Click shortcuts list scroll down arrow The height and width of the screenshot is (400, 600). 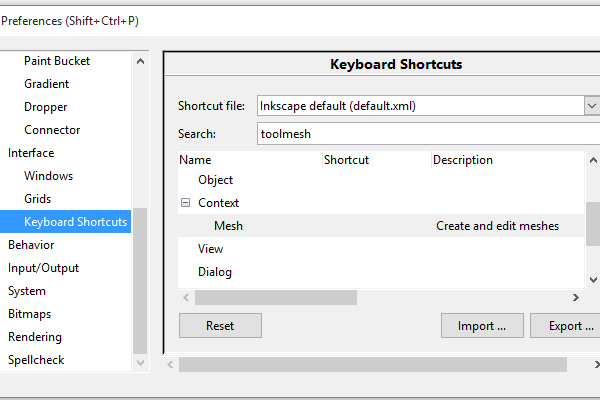[x=593, y=280]
